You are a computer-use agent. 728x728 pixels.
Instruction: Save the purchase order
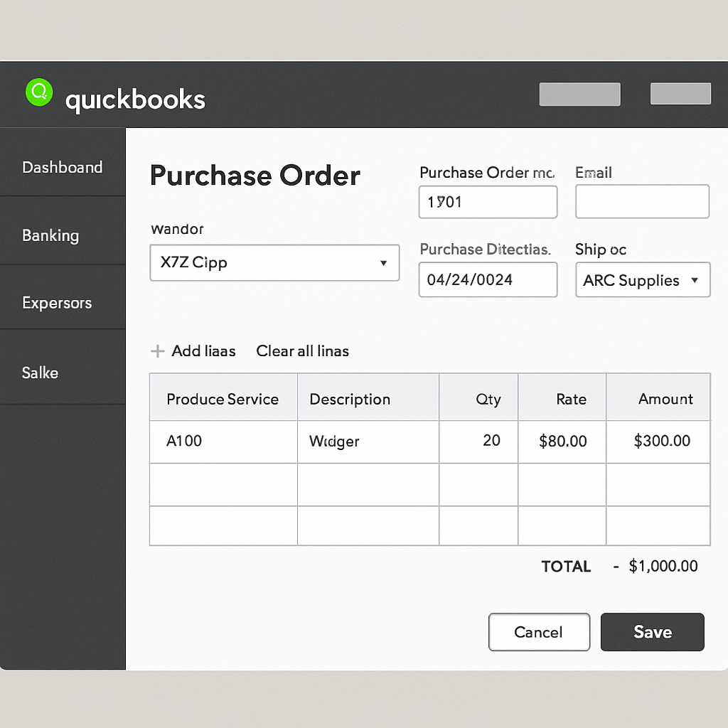(653, 632)
